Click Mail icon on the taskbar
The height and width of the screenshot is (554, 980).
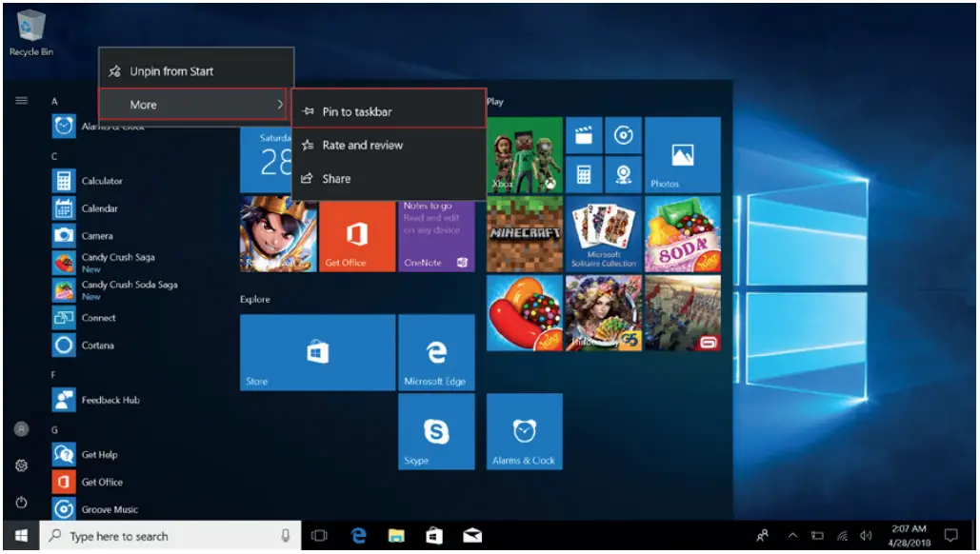pos(472,536)
